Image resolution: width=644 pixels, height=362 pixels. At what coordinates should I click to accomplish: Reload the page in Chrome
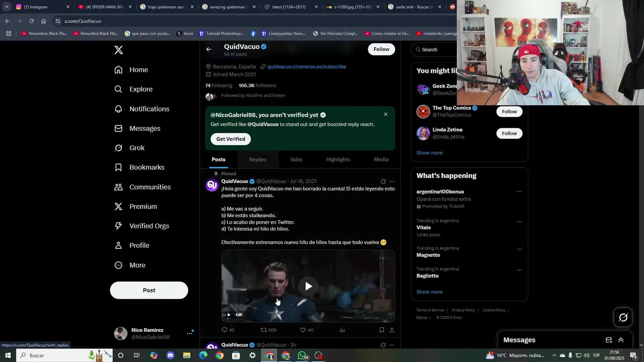pyautogui.click(x=31, y=21)
